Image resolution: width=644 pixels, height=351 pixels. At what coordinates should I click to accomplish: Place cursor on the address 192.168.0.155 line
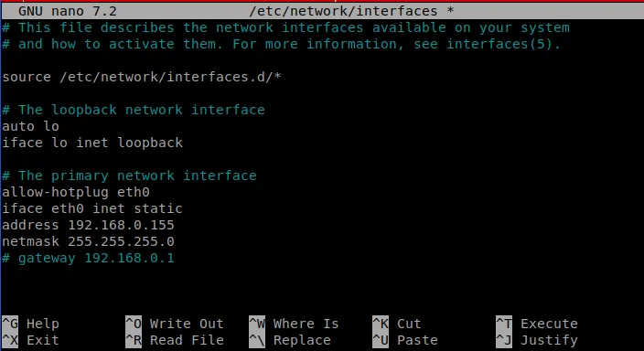point(89,225)
